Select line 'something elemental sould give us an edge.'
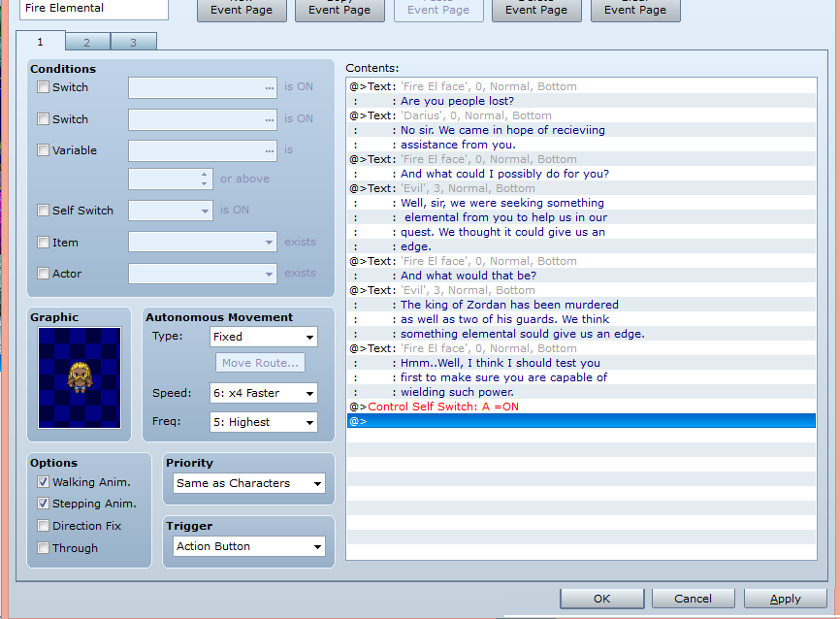This screenshot has height=619, width=840. pos(581,334)
